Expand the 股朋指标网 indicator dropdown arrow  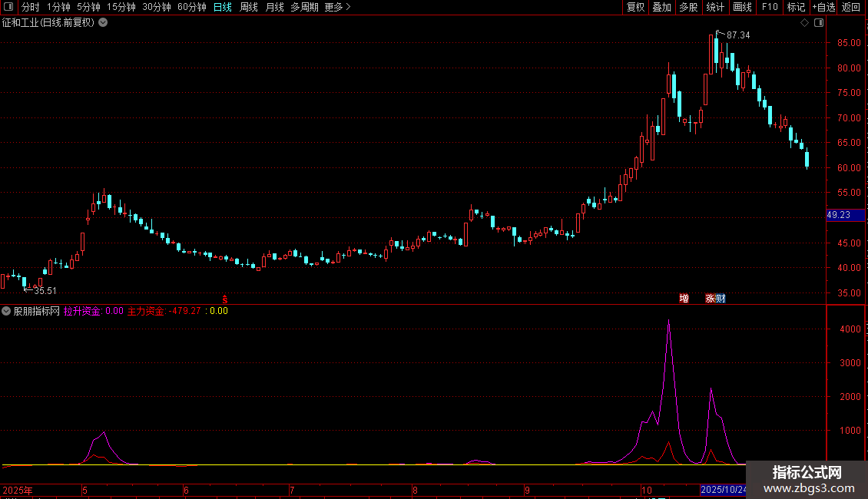(6, 311)
